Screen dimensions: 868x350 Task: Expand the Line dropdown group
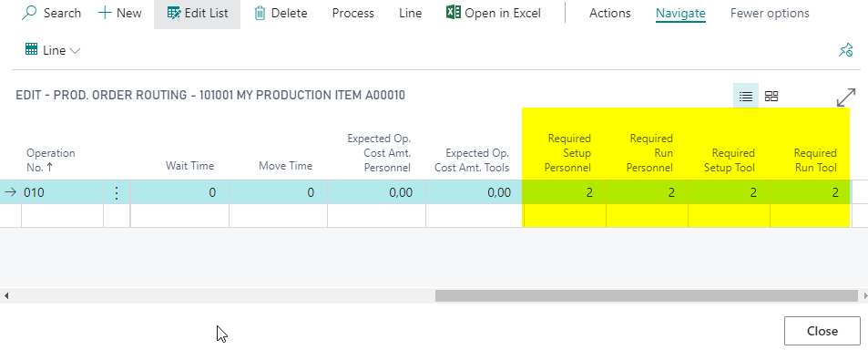click(53, 50)
